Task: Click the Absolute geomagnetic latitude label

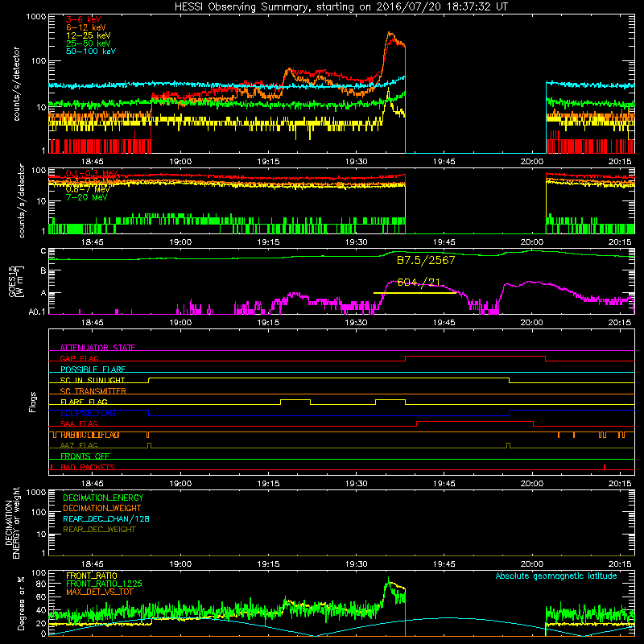Action: coord(556,576)
